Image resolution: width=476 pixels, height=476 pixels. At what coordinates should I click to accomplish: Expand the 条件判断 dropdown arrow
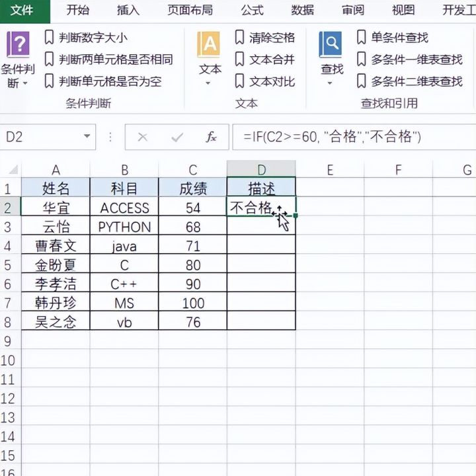click(25, 83)
